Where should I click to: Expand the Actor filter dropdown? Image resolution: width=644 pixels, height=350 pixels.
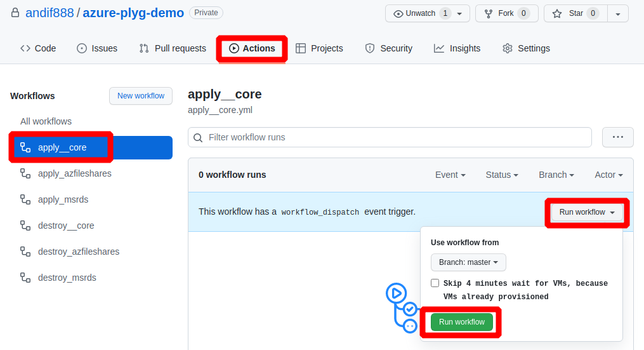click(x=608, y=175)
